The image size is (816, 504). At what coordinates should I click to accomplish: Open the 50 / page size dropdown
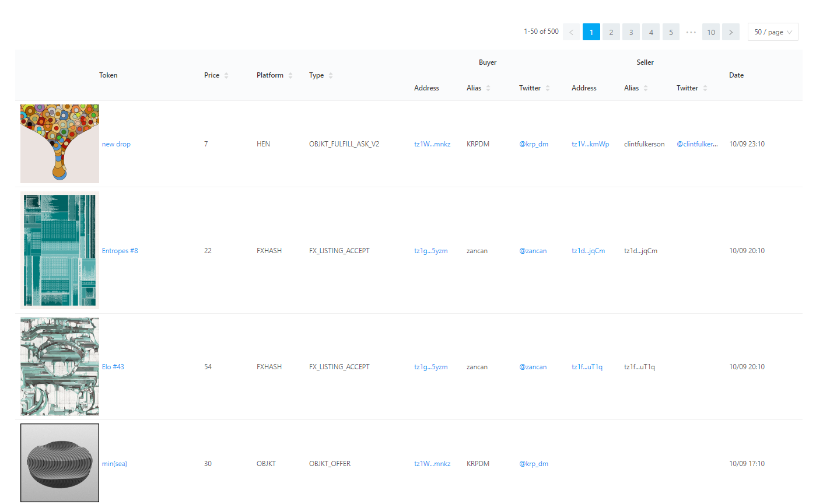[x=773, y=32]
